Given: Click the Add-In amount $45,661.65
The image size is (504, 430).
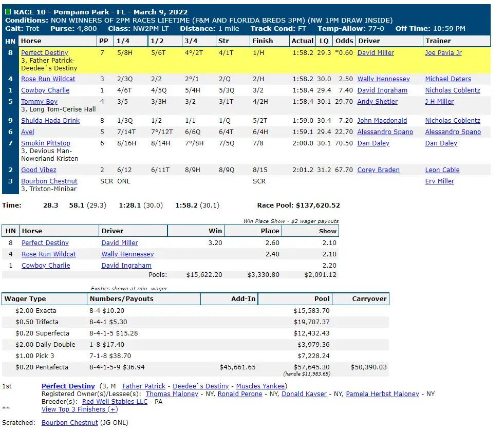Looking at the screenshot, I should click(x=237, y=367).
